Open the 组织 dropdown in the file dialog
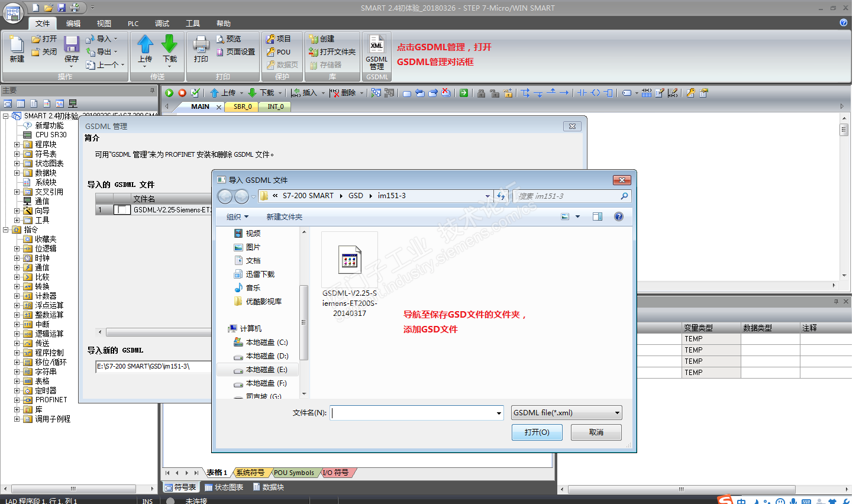The width and height of the screenshot is (859, 504). [237, 217]
